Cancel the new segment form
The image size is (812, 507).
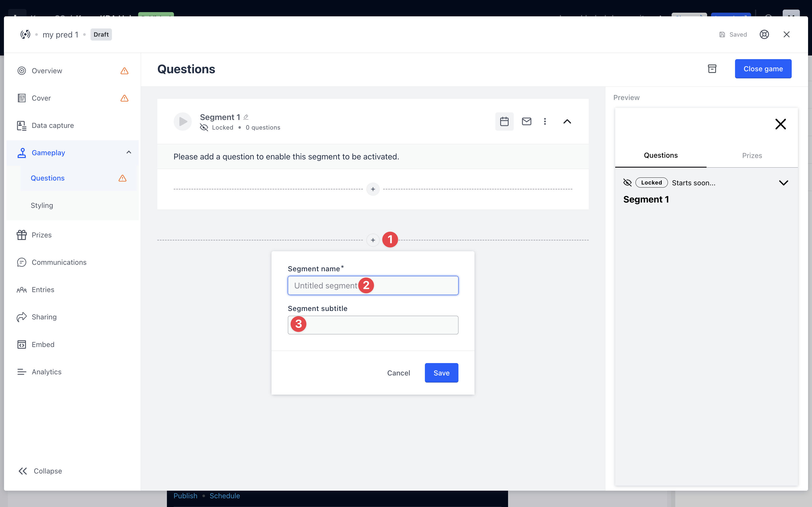pos(398,373)
